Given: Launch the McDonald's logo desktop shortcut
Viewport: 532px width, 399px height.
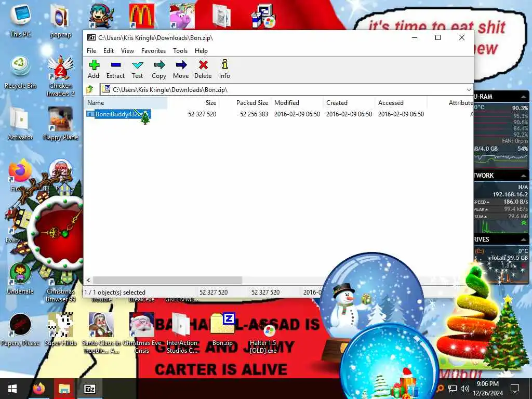Looking at the screenshot, I should click(142, 16).
